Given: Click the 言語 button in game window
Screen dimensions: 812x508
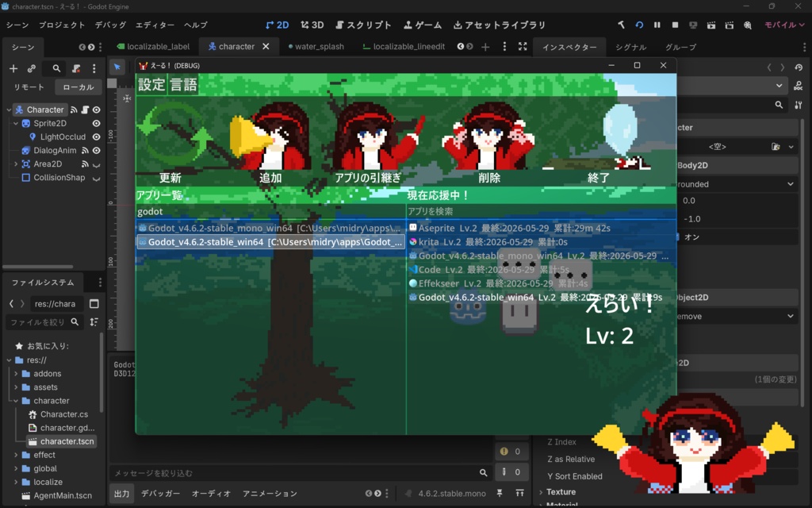Looking at the screenshot, I should [183, 84].
